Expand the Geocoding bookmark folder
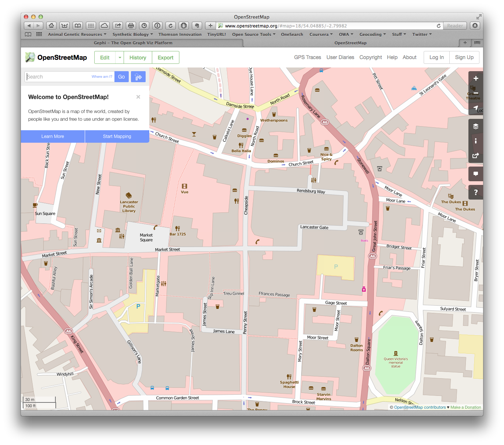The image size is (504, 445). click(x=372, y=34)
